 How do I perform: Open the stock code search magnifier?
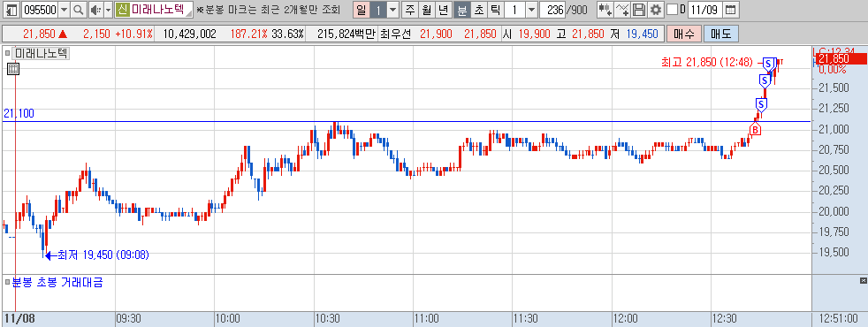[79, 10]
